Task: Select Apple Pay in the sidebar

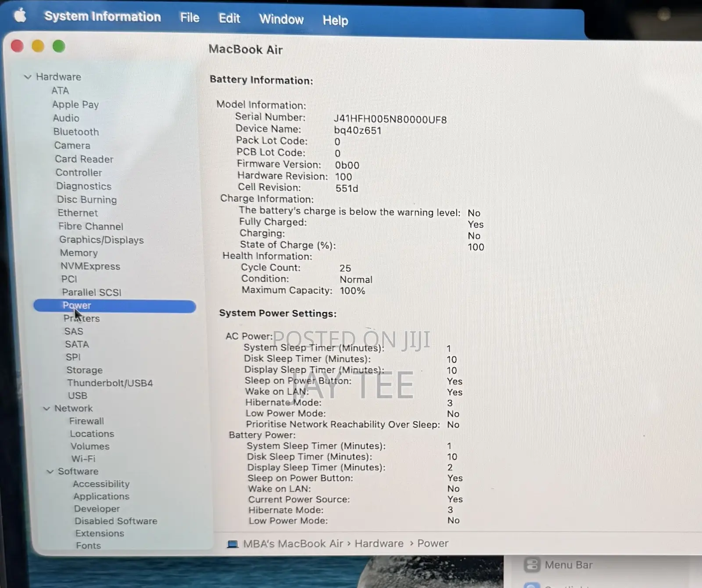Action: tap(75, 104)
